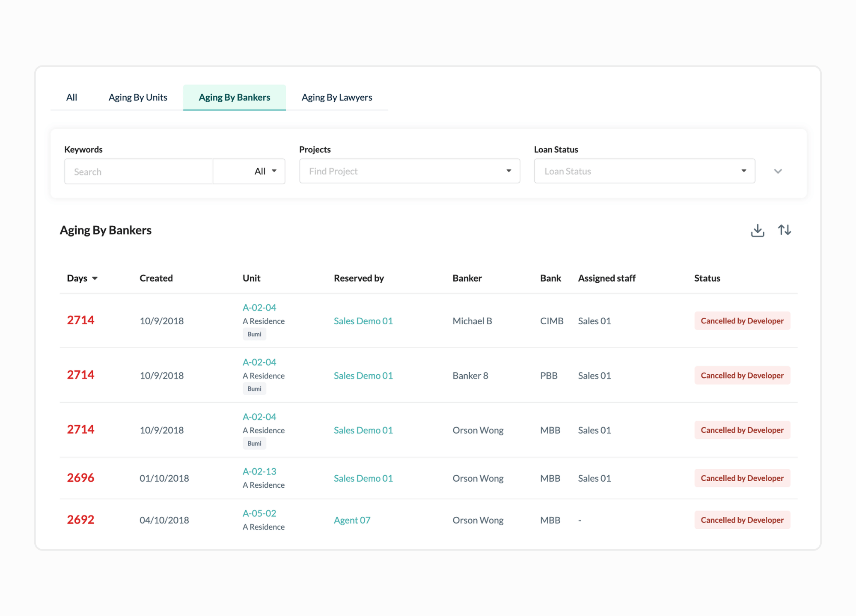Open the Loan Status dropdown
The height and width of the screenshot is (616, 856).
[x=644, y=171]
